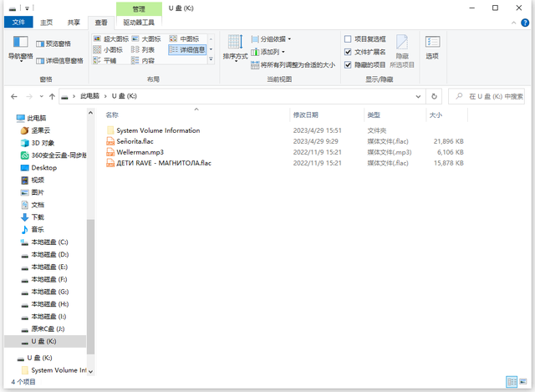Viewport: 535px width, 392px height.
Task: Click the Wellerman.mp3 file icon
Action: [110, 152]
